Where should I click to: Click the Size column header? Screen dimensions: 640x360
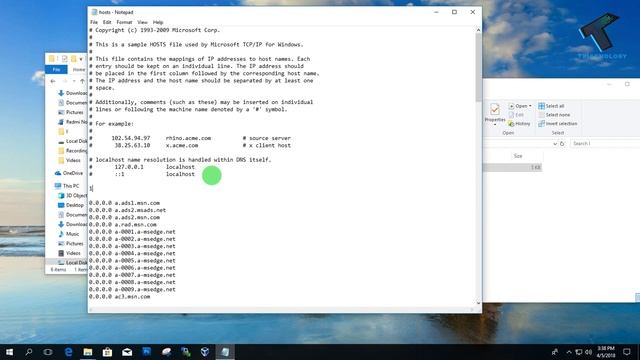[518, 156]
